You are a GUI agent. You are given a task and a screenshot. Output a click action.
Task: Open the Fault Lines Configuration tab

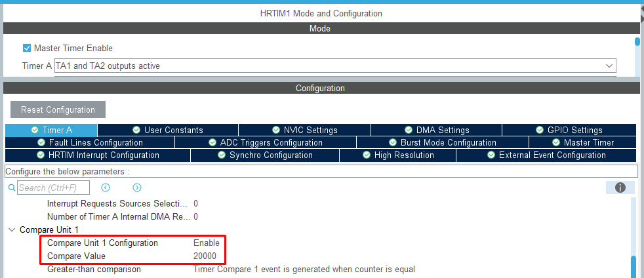pyautogui.click(x=90, y=142)
